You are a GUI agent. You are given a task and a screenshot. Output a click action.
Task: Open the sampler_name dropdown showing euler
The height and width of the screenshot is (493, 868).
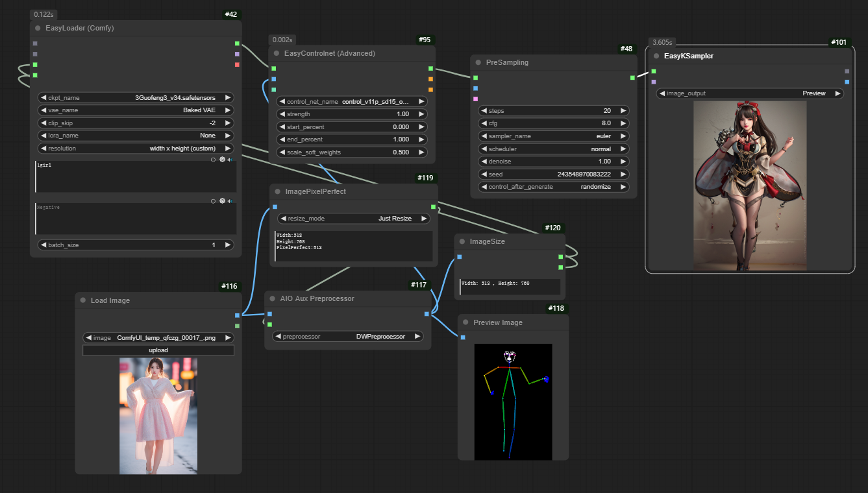pos(554,136)
